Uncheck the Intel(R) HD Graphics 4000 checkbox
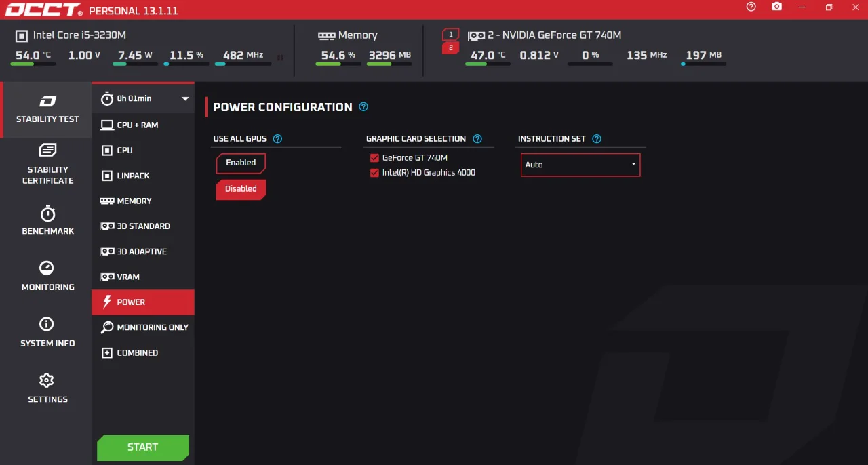The image size is (868, 465). click(374, 173)
